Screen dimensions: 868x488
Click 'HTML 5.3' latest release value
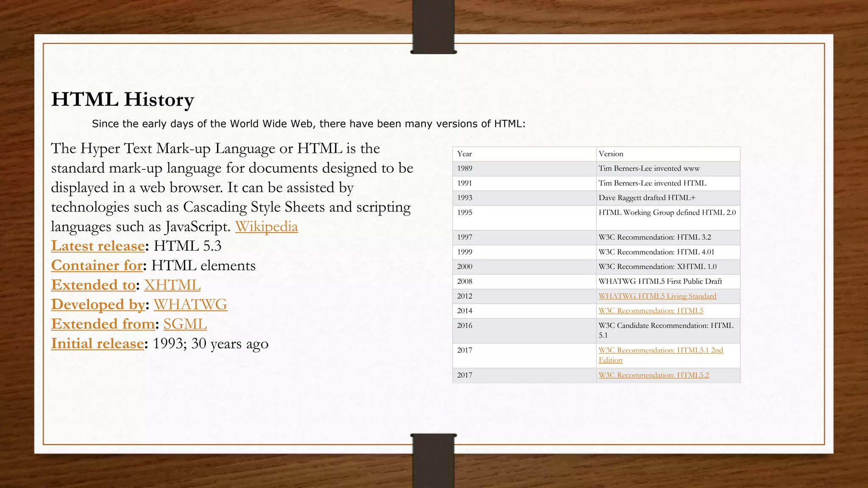tap(187, 246)
